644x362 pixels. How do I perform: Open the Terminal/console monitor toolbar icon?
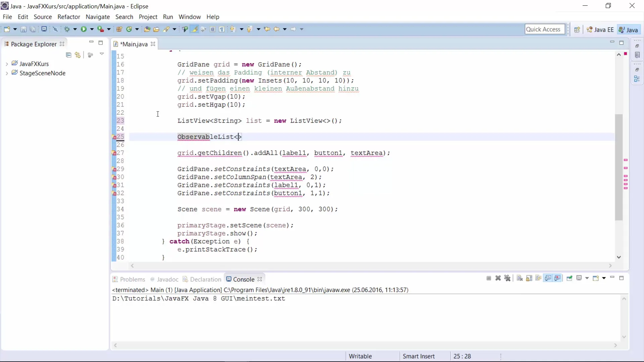[x=44, y=29]
